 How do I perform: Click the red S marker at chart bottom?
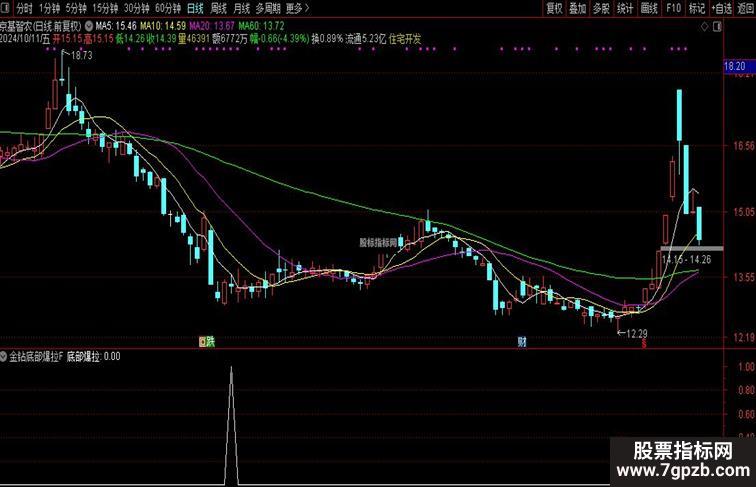click(x=643, y=343)
